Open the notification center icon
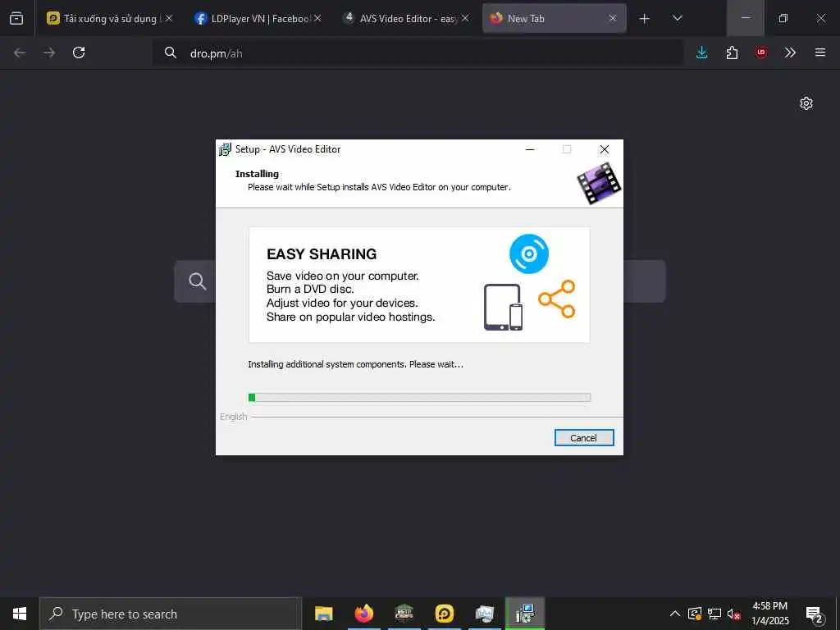The width and height of the screenshot is (840, 630). tap(815, 614)
